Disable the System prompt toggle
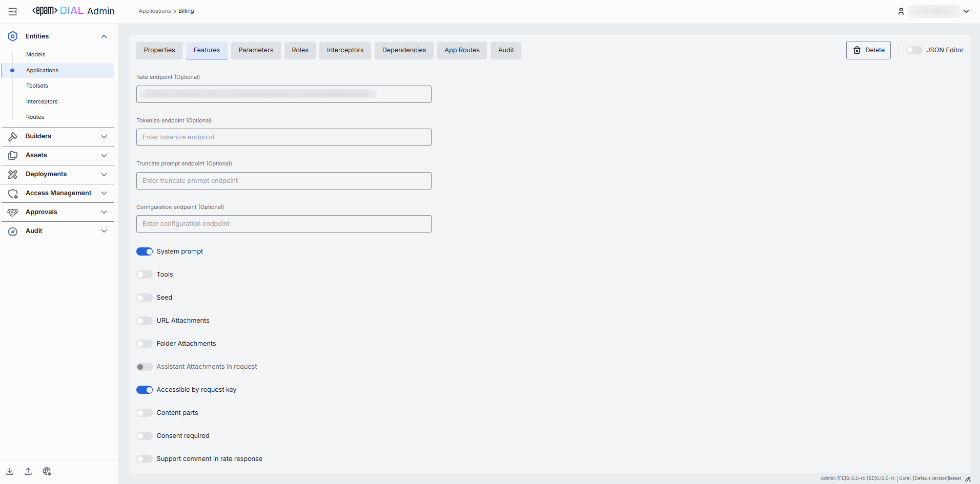980x484 pixels. coord(145,251)
